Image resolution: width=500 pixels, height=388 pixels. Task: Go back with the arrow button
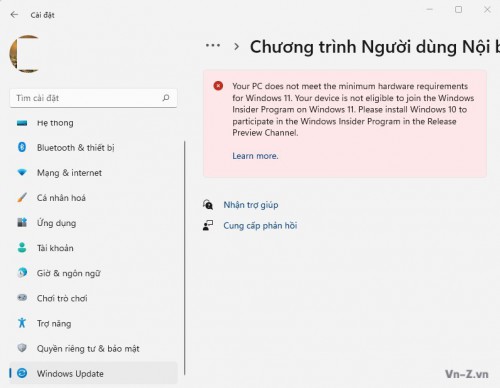[x=14, y=15]
